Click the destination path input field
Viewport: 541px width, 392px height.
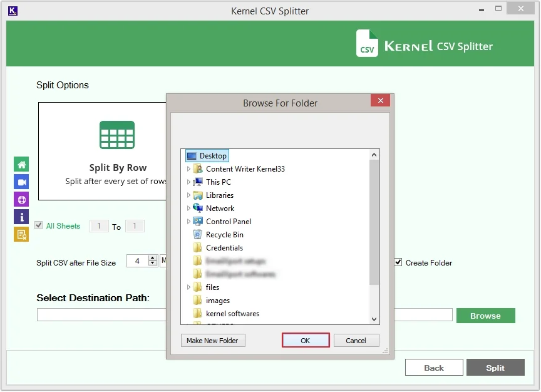(100, 315)
